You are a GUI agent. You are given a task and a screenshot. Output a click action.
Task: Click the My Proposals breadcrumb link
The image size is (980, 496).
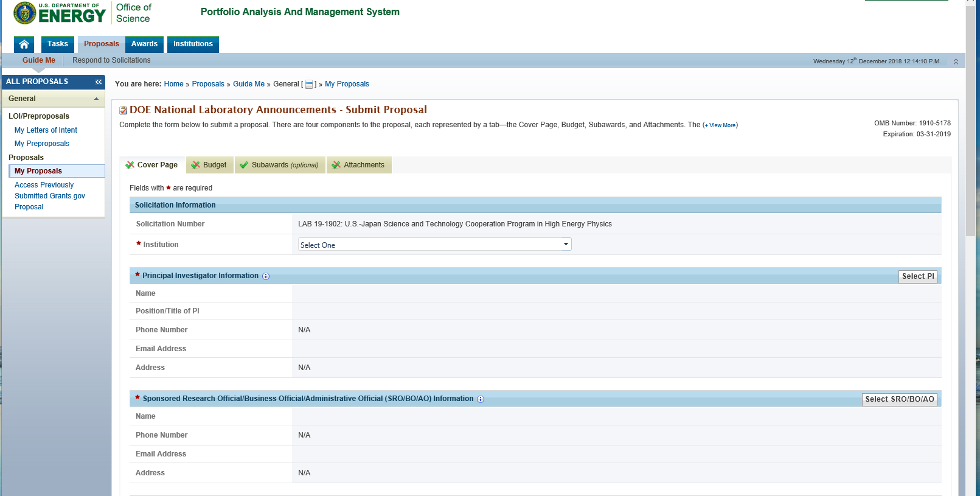pyautogui.click(x=347, y=84)
